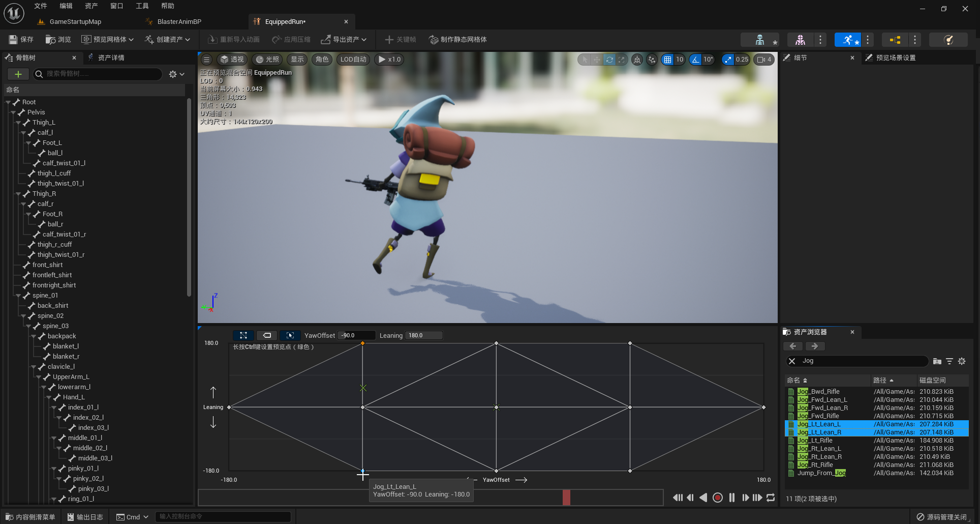Open the Skeleton editor mode

pos(759,40)
